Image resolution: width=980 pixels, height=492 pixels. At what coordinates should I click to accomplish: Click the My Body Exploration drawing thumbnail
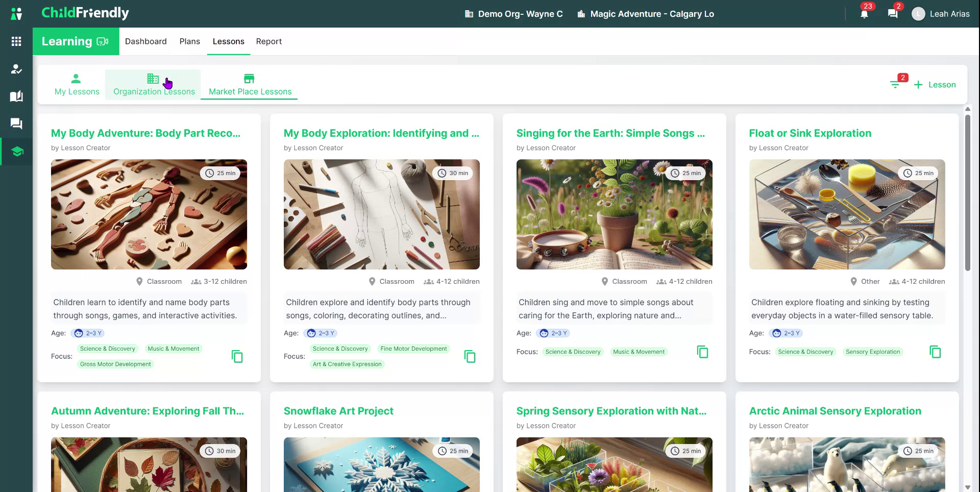coord(382,214)
